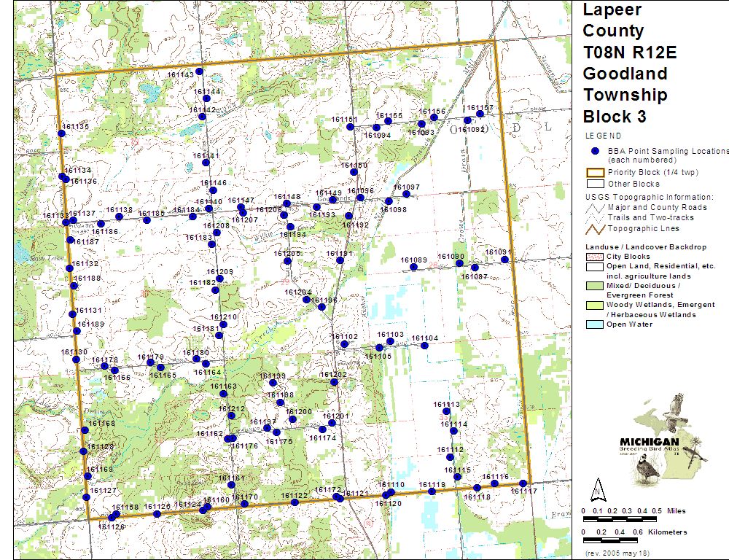
Task: Click sampling point 161097 dot
Action: pyautogui.click(x=408, y=194)
